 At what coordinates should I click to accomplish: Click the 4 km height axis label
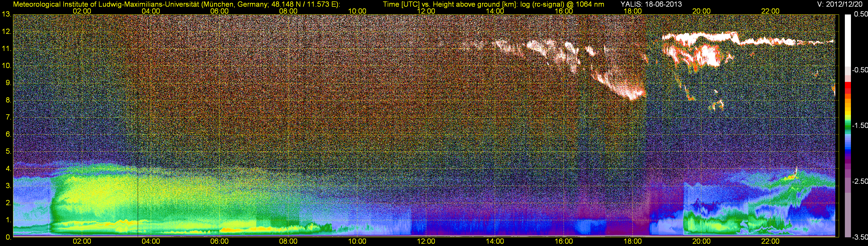8,169
